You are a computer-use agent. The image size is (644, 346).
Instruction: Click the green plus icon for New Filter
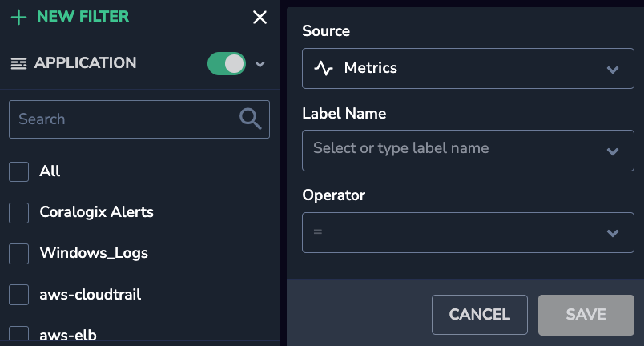(18, 18)
